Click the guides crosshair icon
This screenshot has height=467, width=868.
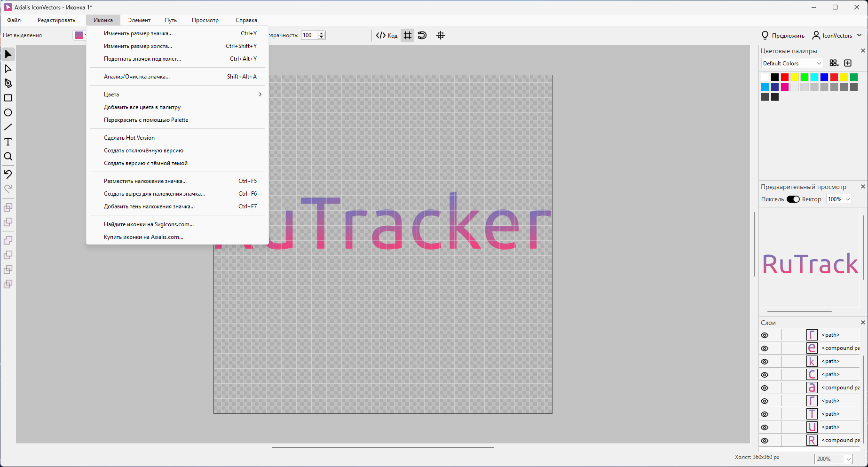[441, 35]
